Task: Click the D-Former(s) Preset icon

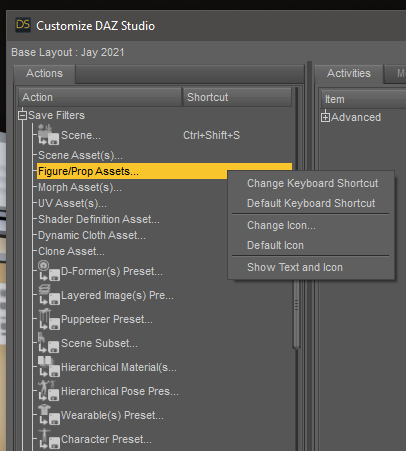Action: [49, 271]
